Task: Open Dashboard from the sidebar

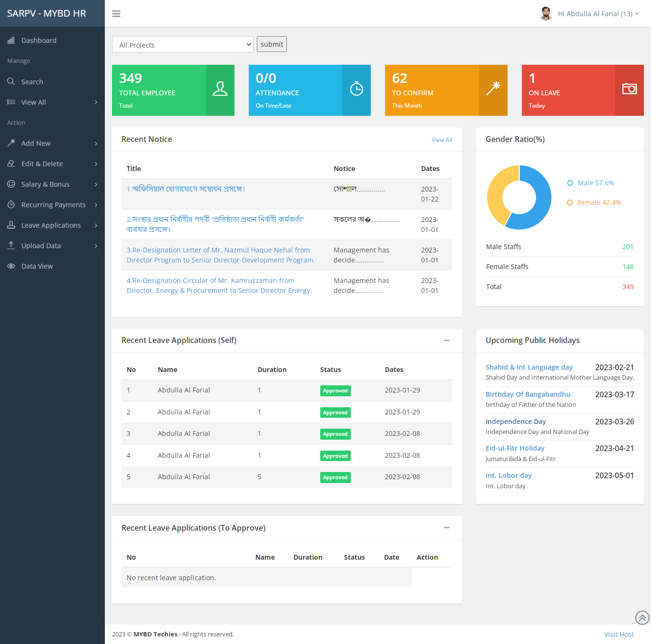Action: pyautogui.click(x=39, y=40)
